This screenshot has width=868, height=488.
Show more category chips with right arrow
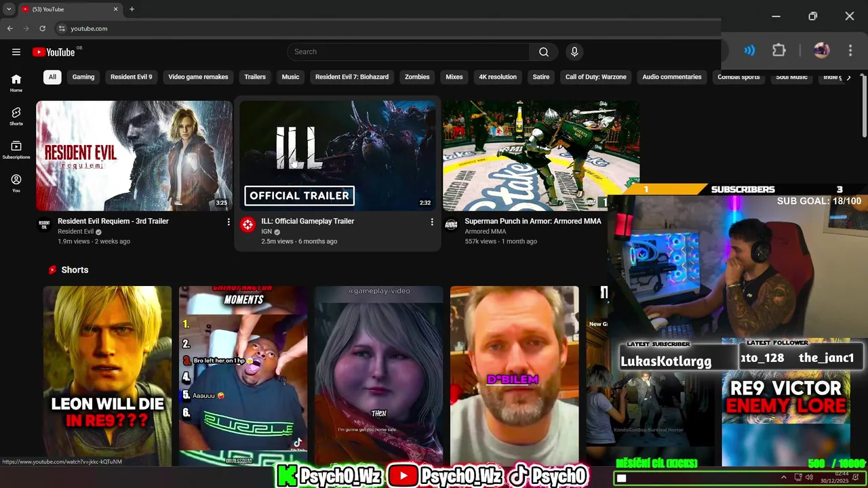pyautogui.click(x=848, y=77)
